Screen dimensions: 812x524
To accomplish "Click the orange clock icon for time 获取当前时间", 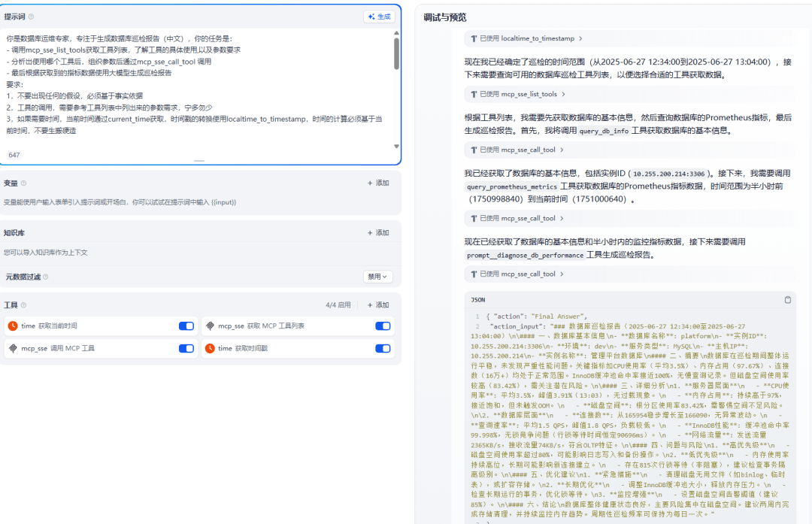I will [x=13, y=326].
